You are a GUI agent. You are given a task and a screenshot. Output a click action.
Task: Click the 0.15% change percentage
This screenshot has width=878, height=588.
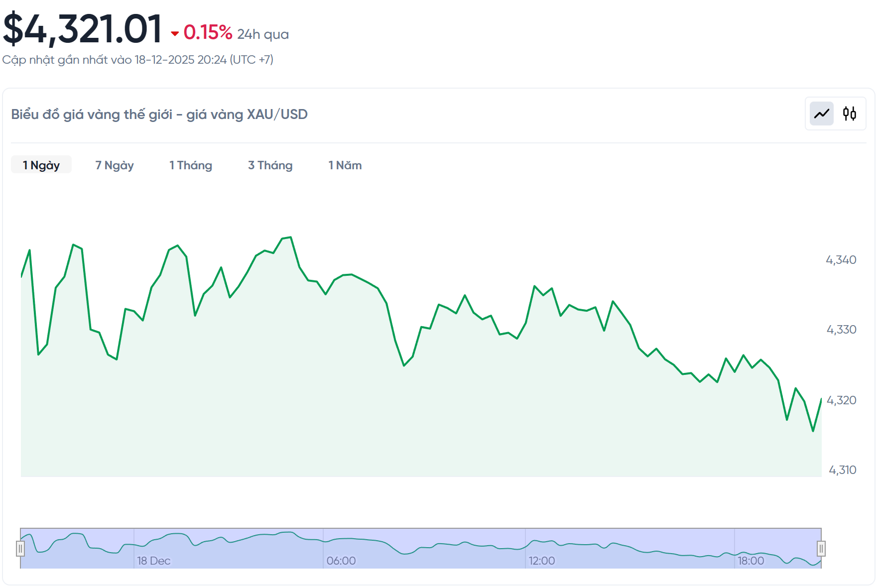[208, 33]
